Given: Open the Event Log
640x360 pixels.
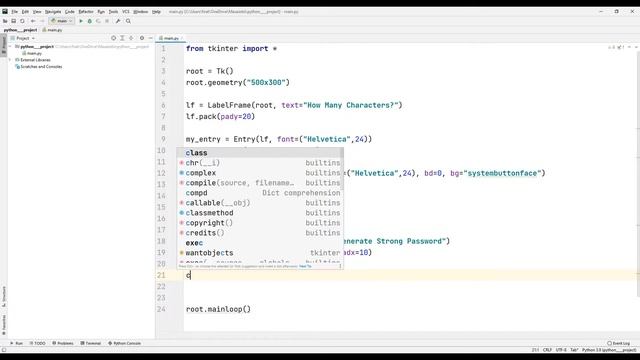Looking at the screenshot, I should click(618, 343).
